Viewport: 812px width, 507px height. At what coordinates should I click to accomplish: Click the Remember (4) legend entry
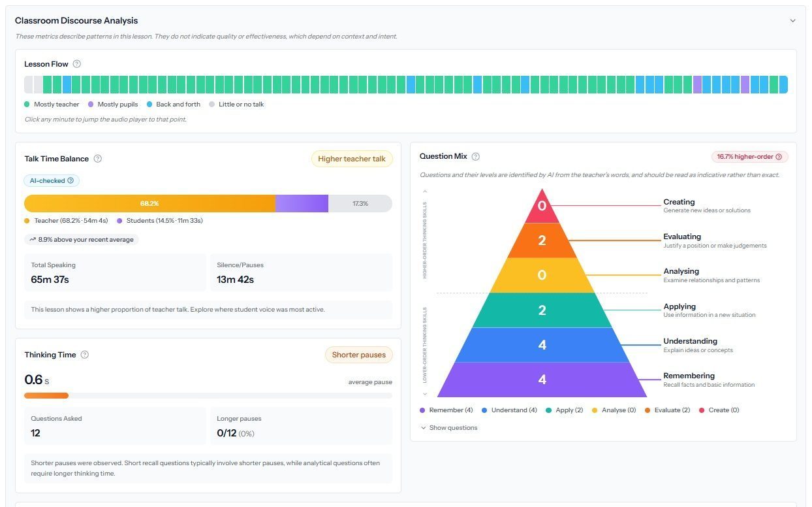click(x=446, y=410)
